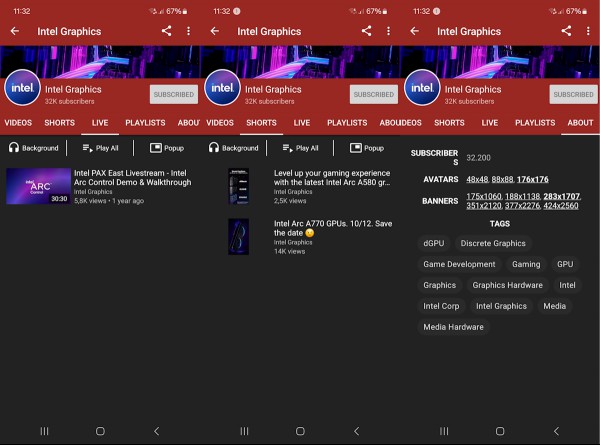Viewport: 600px width, 445px height.
Task: Open Intel PAX East Livestream thumbnail
Action: tap(39, 186)
